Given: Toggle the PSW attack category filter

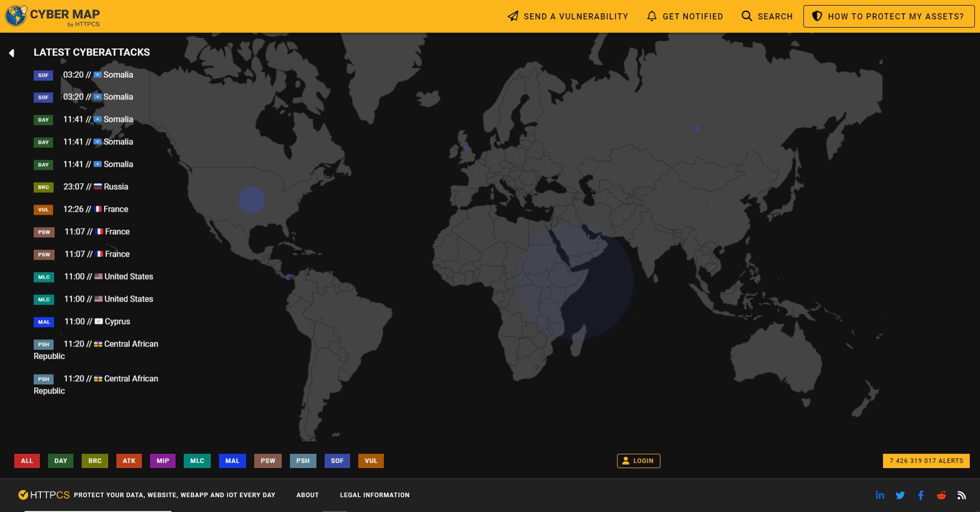Looking at the screenshot, I should [x=267, y=460].
